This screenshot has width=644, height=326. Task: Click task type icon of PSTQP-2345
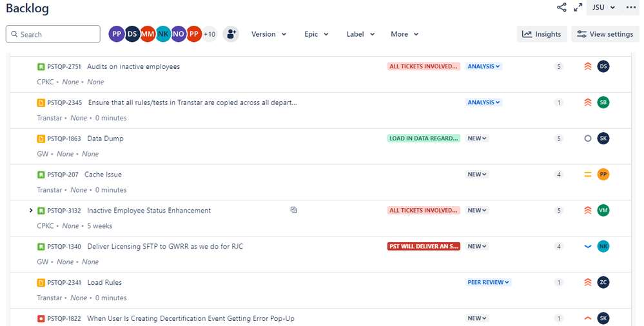[x=41, y=102]
